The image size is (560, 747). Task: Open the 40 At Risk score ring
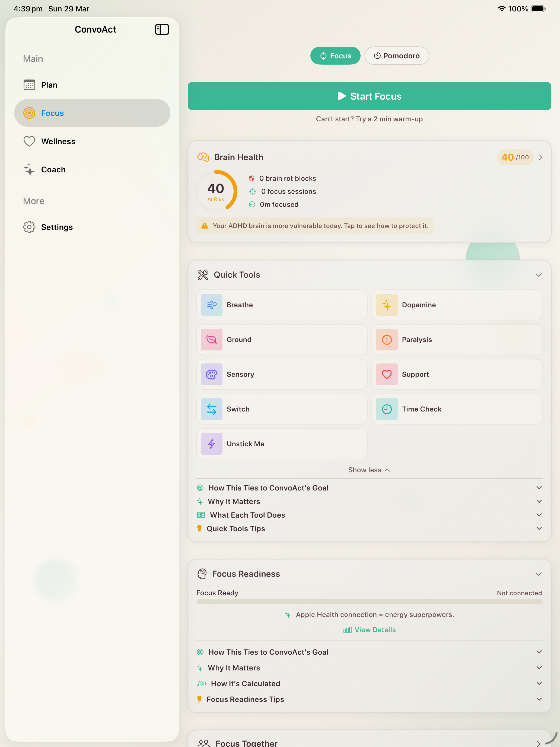[x=216, y=191]
